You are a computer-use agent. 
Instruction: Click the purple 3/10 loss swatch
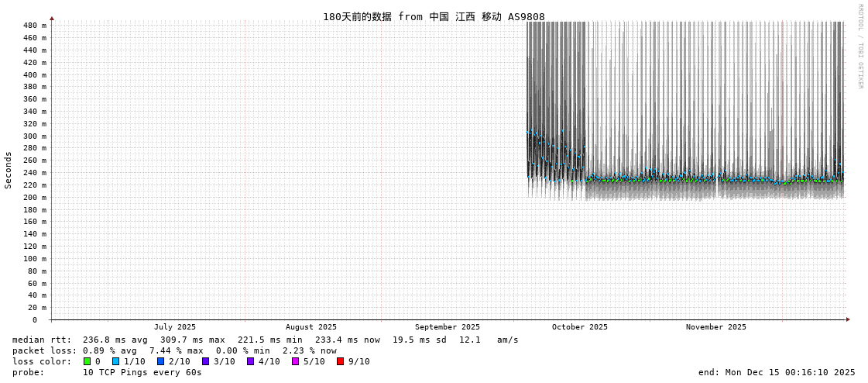click(205, 361)
